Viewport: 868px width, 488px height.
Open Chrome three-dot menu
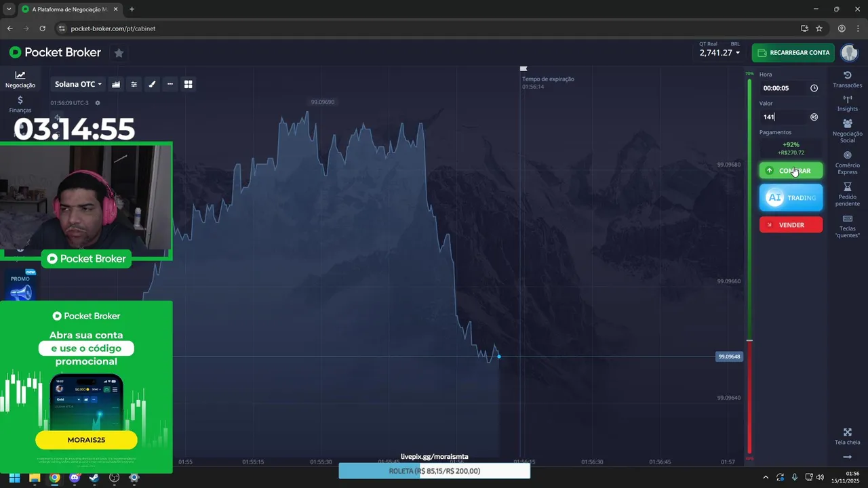tap(857, 28)
